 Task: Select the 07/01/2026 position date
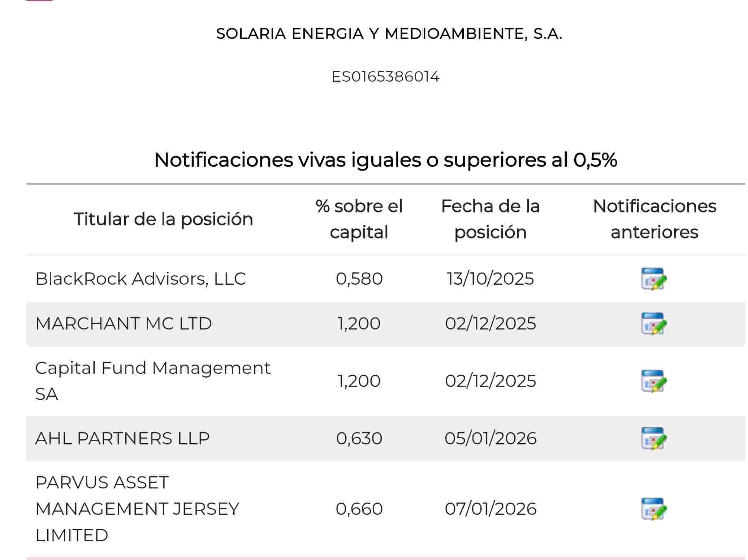click(490, 509)
